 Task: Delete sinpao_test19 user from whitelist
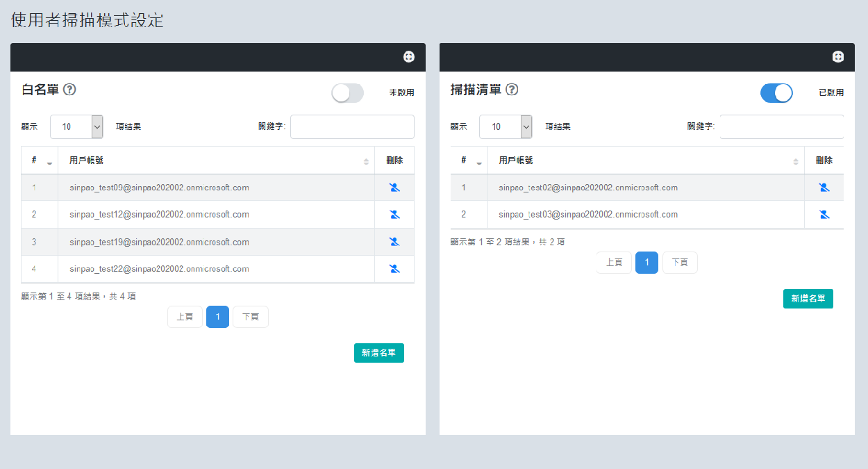394,242
